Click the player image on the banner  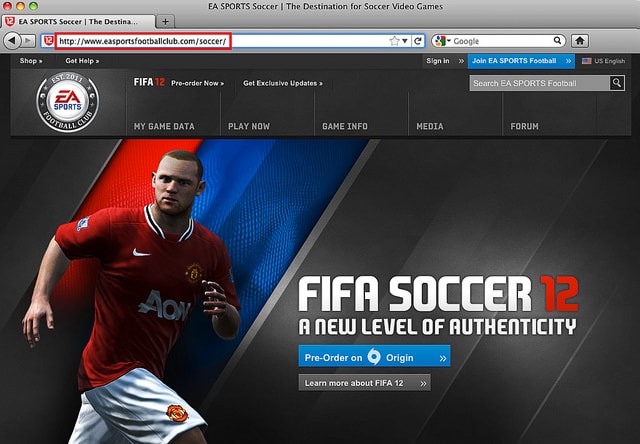click(x=131, y=298)
